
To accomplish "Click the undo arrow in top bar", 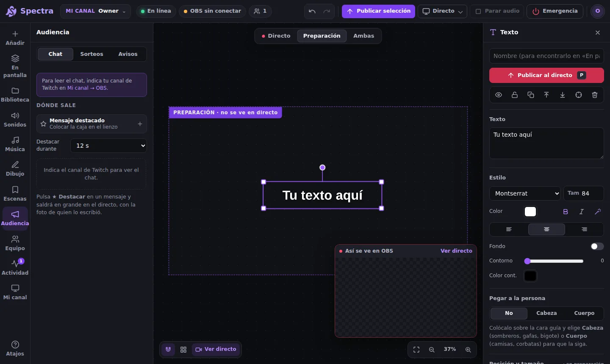I will point(312,11).
